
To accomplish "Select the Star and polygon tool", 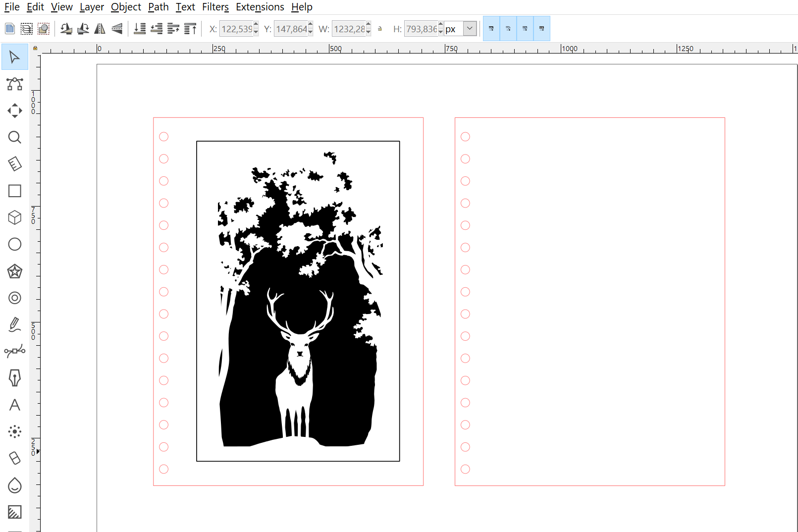I will [14, 271].
